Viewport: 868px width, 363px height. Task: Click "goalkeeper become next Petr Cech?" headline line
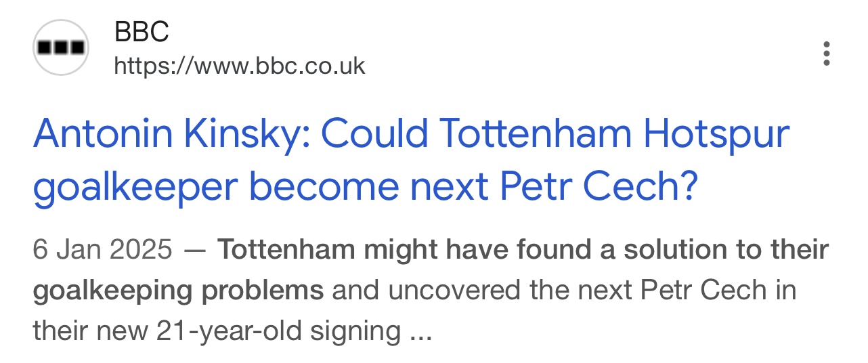coord(364,188)
